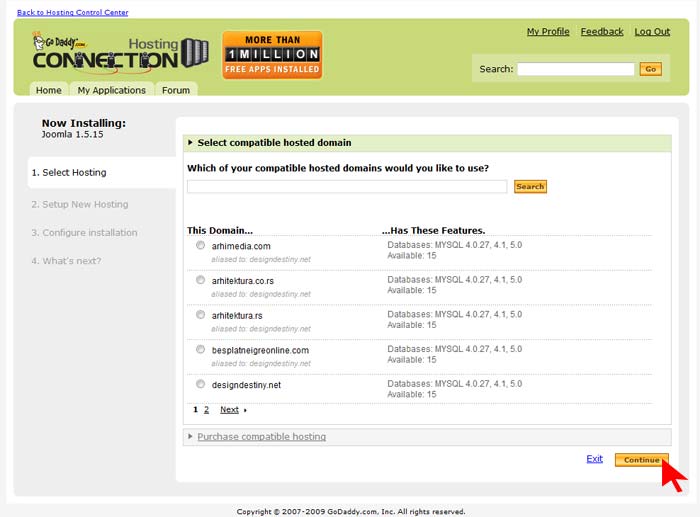Screen dimensions: 700x517
Task: Select the arhimedia.com domain radio button
Action: click(200, 245)
